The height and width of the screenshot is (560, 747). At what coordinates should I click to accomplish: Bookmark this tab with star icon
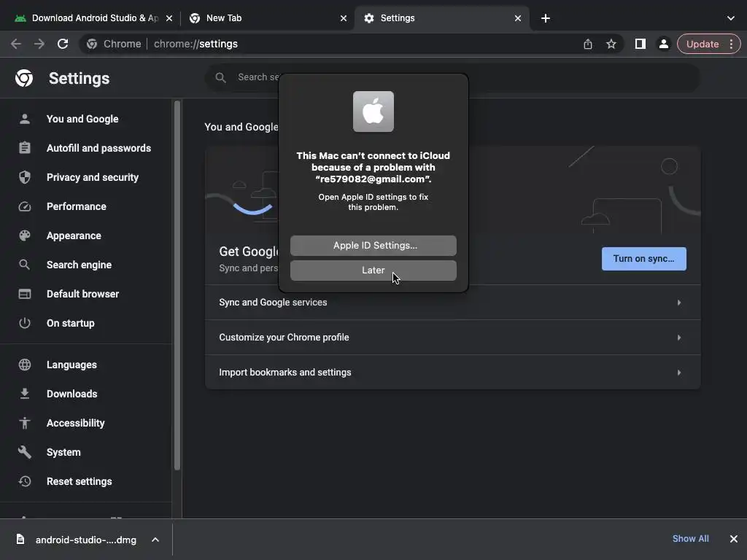click(611, 44)
